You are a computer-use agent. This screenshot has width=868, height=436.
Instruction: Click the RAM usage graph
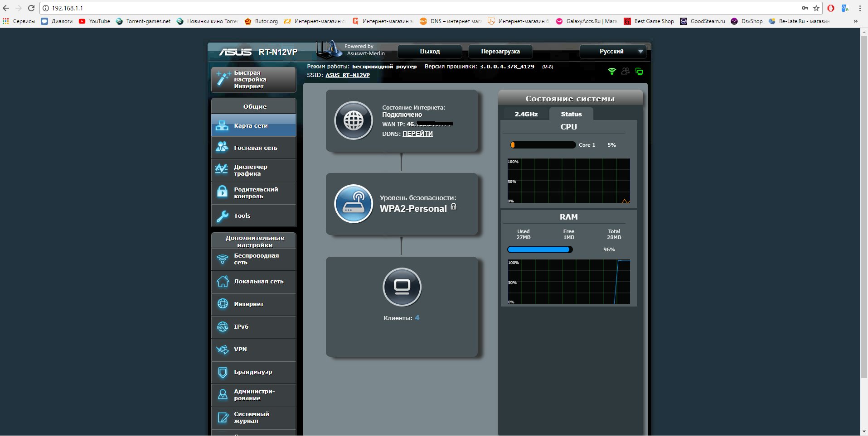568,282
